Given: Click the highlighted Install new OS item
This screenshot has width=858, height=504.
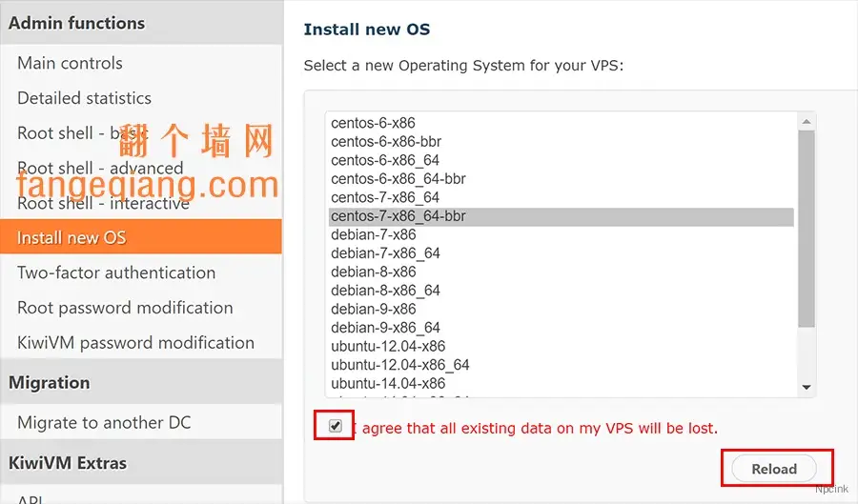Looking at the screenshot, I should 141,237.
